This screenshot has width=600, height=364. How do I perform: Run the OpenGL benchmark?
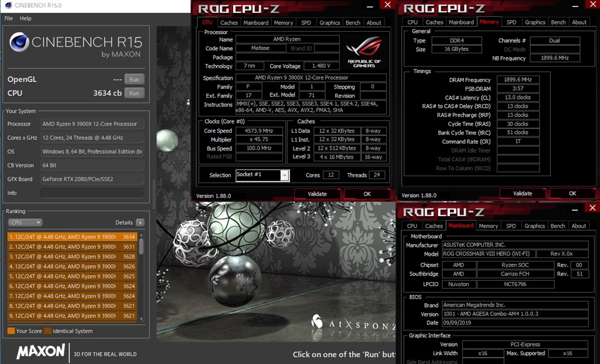pyautogui.click(x=134, y=79)
